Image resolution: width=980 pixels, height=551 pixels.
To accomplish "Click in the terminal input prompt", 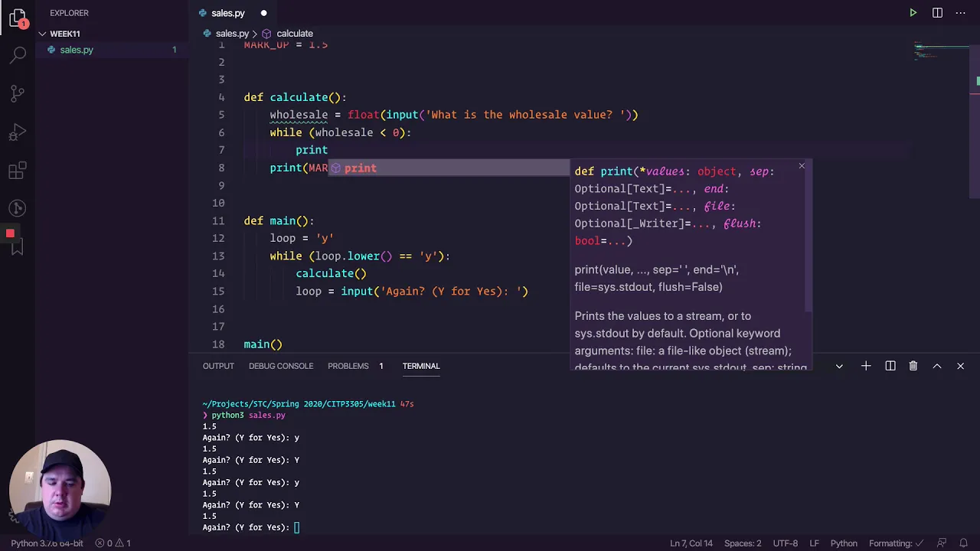I will [298, 527].
